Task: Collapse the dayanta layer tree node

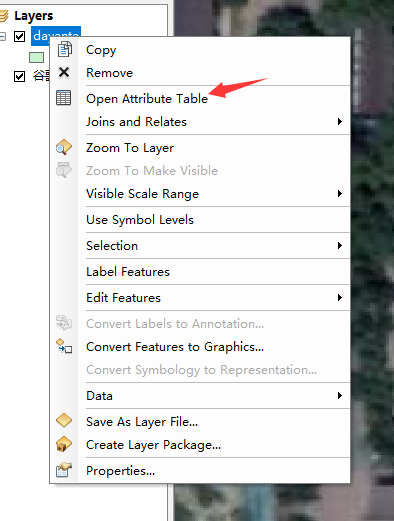Action: (x=2, y=36)
